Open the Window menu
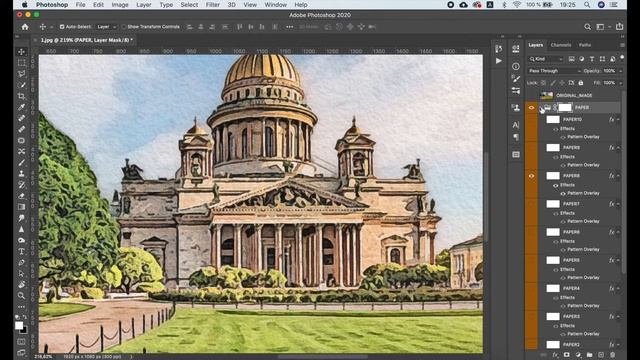 pyautogui.click(x=276, y=5)
